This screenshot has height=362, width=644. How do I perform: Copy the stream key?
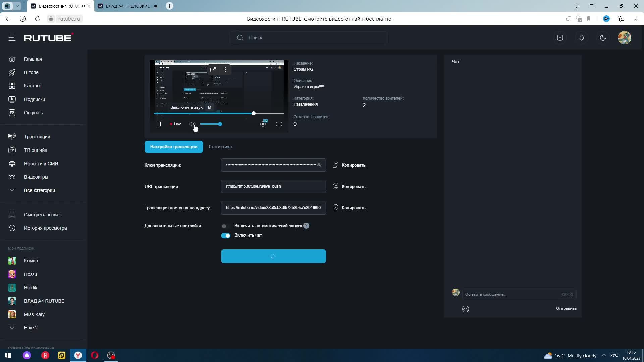[349, 165]
